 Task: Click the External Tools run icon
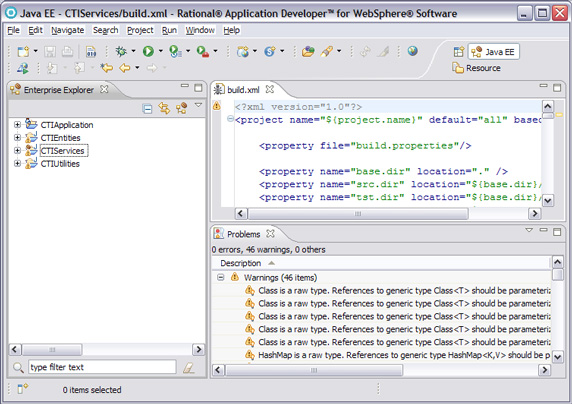(202, 51)
